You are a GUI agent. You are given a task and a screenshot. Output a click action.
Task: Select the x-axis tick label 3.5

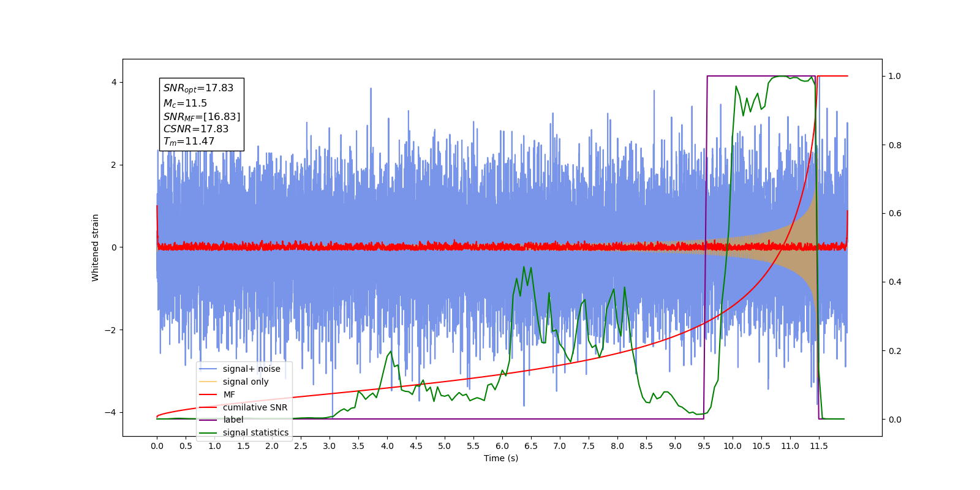point(358,446)
